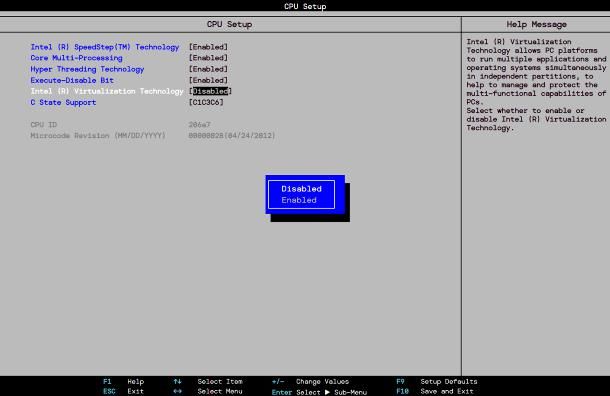
Task: Click the top CPU Setup title bar
Action: pos(305,6)
